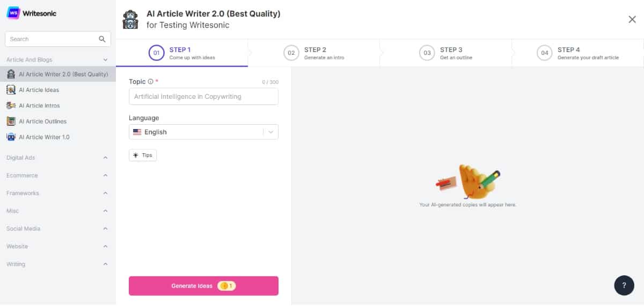The image size is (644, 308).
Task: Click the Writesonic logo icon
Action: [13, 13]
